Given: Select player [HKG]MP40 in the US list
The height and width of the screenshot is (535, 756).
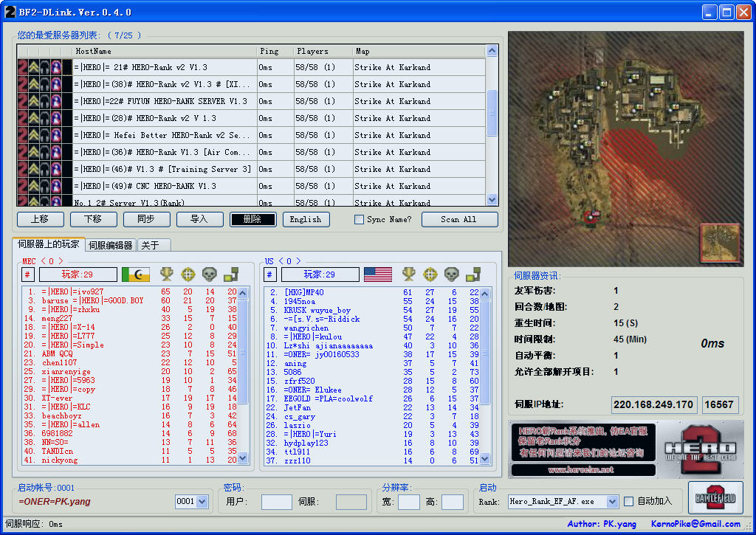Looking at the screenshot, I should [x=372, y=292].
